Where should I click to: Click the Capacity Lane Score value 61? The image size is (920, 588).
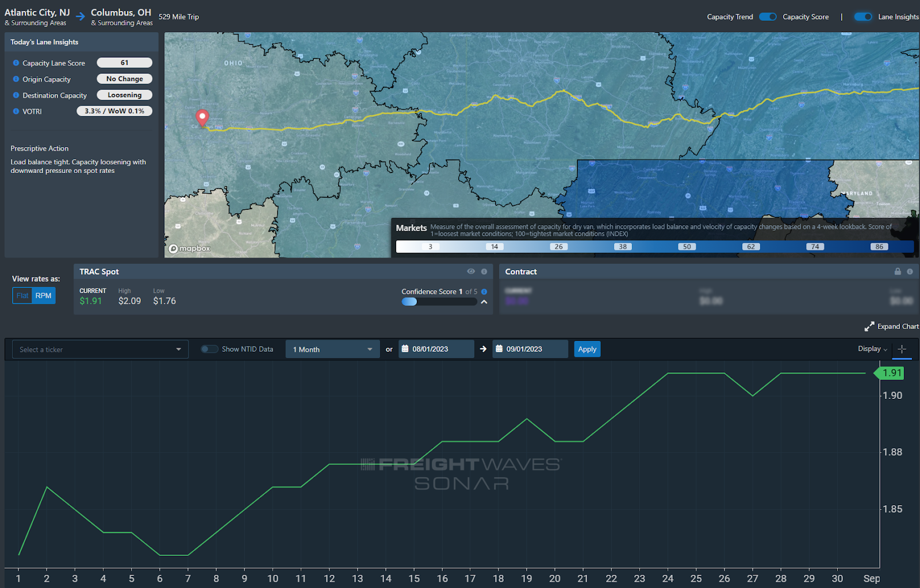pos(124,63)
